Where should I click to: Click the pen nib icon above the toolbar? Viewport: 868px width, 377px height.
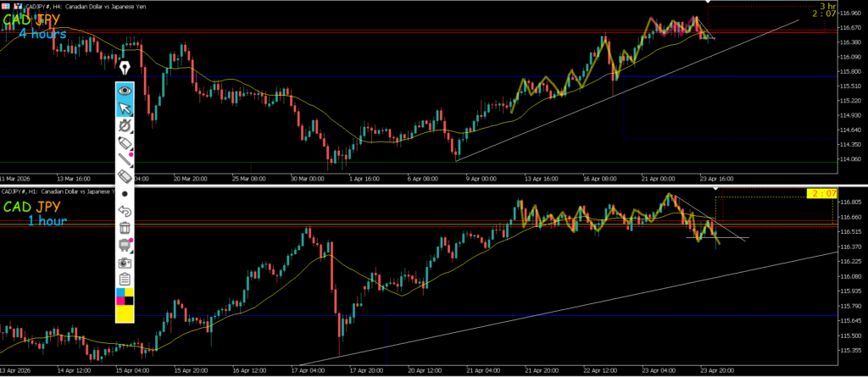coord(125,69)
